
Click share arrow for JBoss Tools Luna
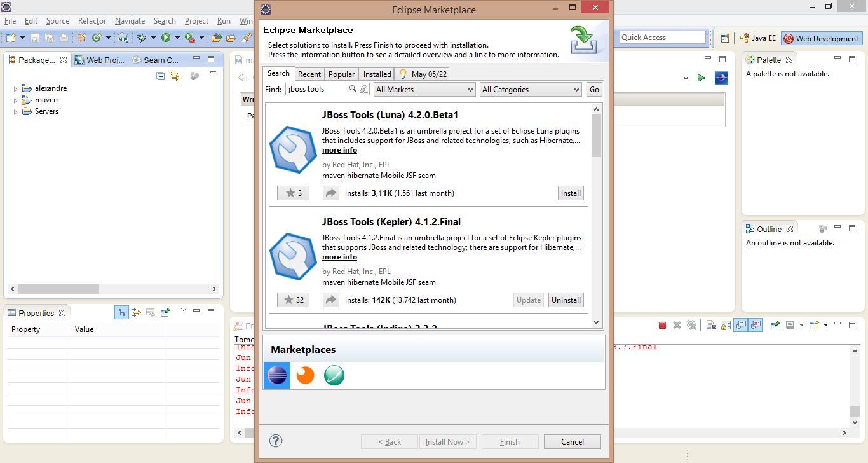(331, 193)
